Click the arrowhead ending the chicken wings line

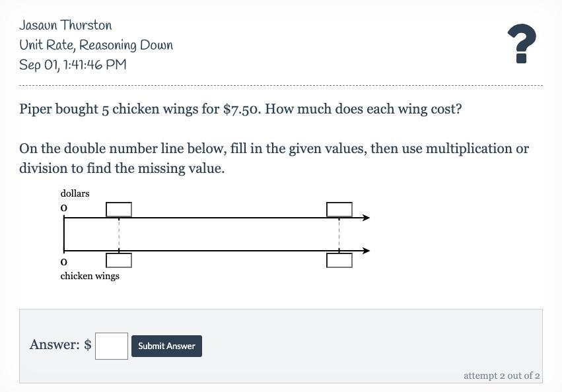pos(366,251)
